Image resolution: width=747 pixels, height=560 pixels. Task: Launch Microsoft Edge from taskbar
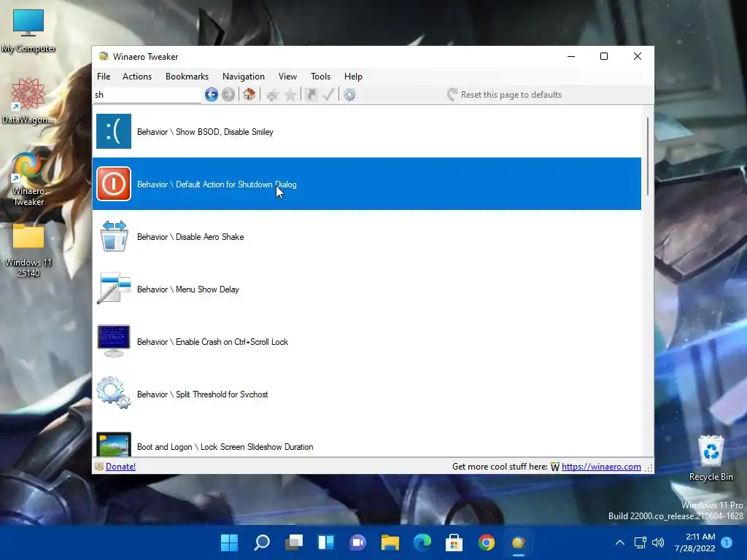pyautogui.click(x=422, y=542)
